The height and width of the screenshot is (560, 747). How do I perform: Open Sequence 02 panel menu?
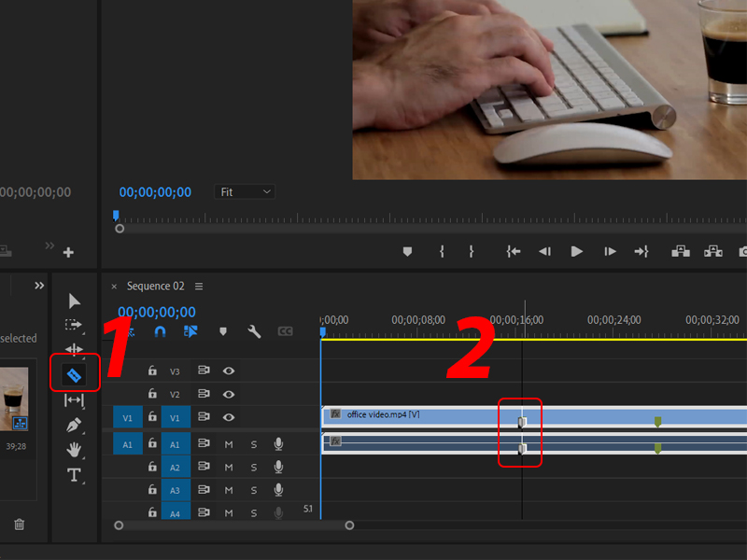[199, 287]
